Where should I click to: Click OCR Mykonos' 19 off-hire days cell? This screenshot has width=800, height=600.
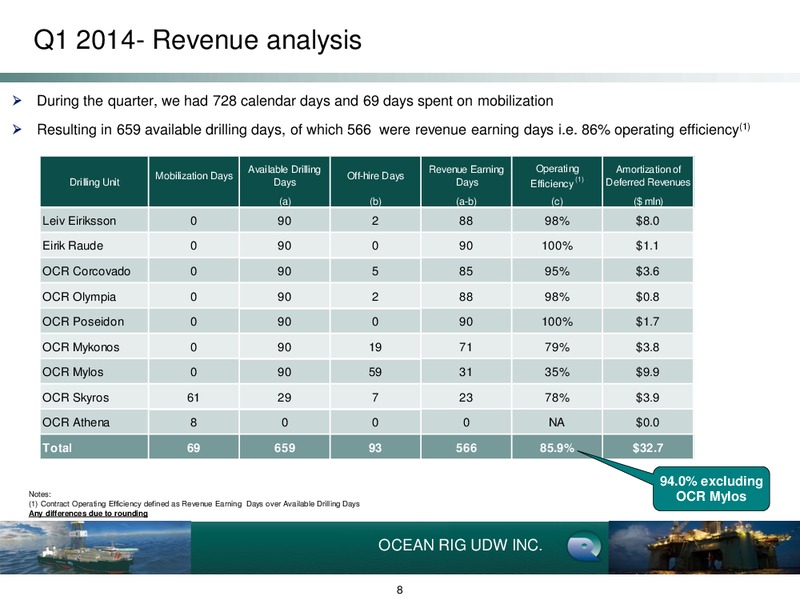(x=375, y=347)
